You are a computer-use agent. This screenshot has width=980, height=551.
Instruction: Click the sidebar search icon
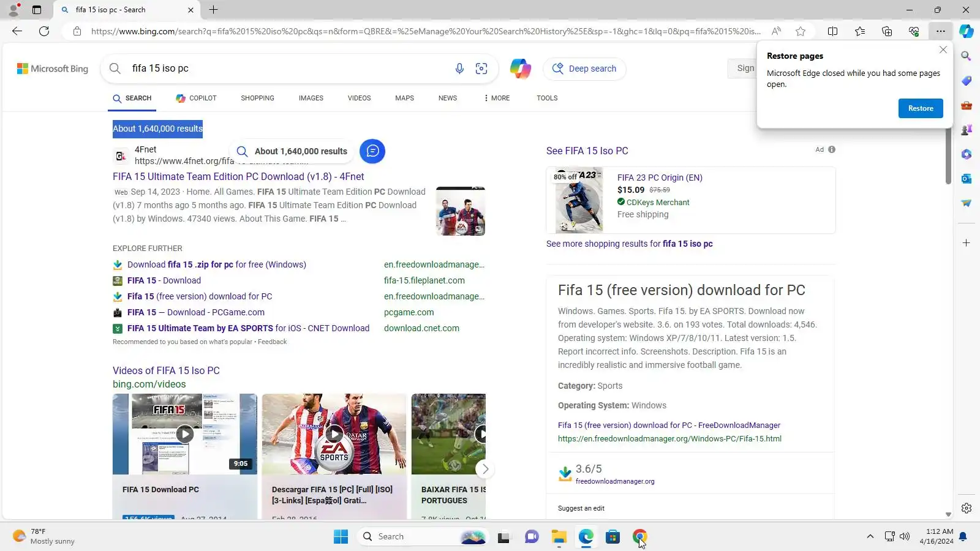coord(967,56)
